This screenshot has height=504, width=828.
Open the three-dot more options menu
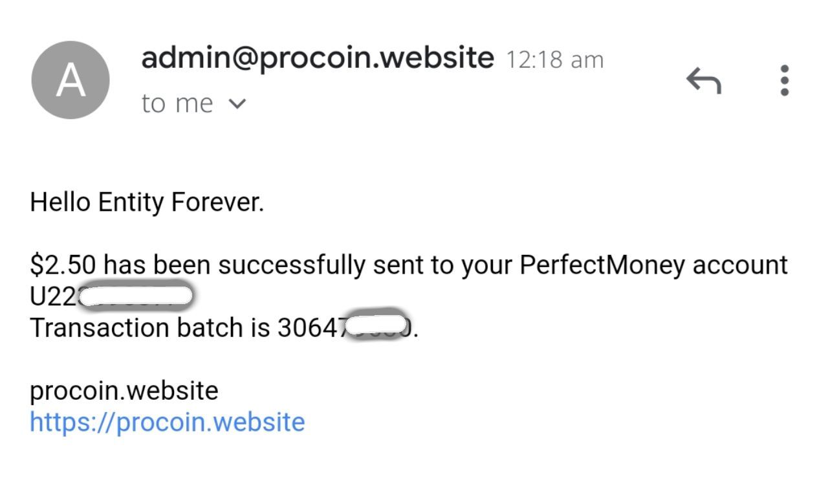pyautogui.click(x=784, y=81)
